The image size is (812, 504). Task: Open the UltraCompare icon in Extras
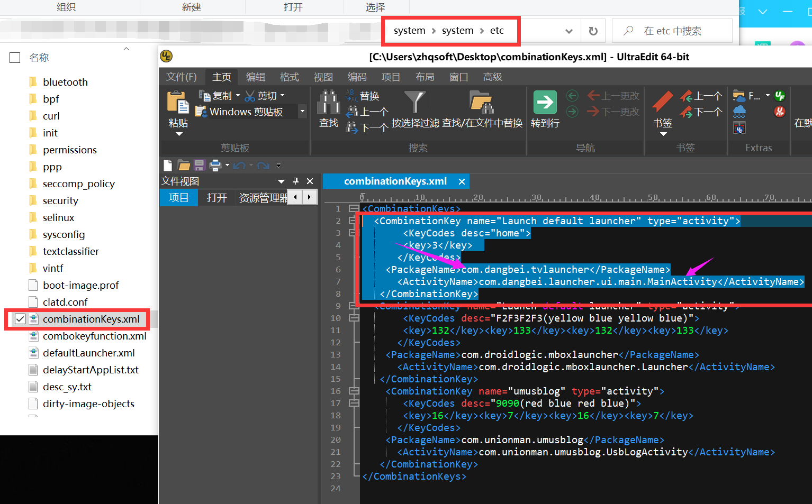[739, 127]
